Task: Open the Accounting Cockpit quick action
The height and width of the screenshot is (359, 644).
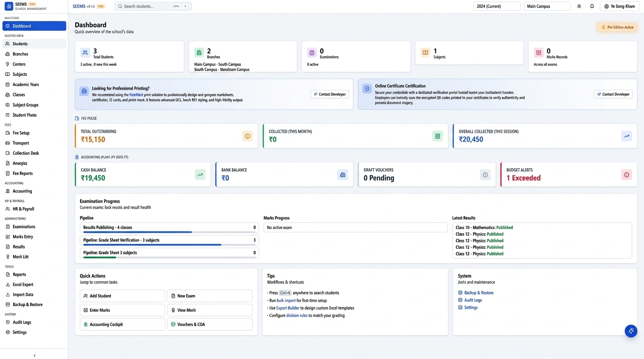Action: pyautogui.click(x=123, y=324)
